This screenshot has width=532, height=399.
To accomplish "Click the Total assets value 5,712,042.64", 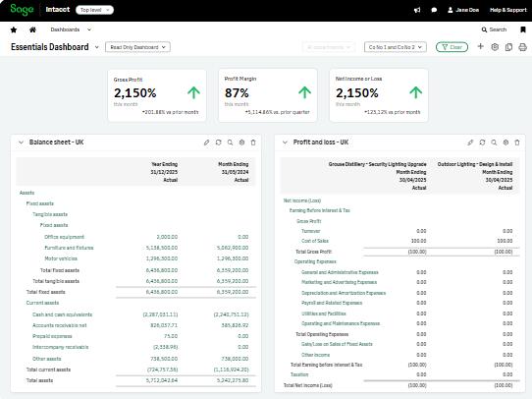I will tap(162, 380).
